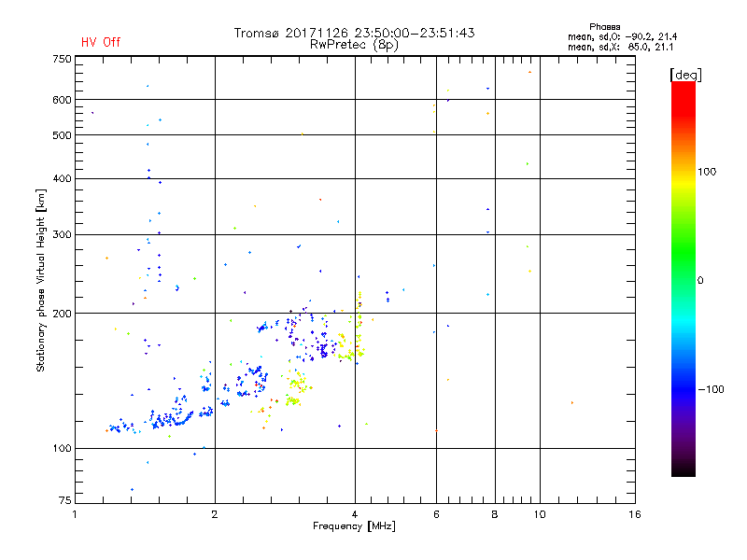Screen dimensions: 747x560
Task: Click the 16 tick on frequency axis
Action: [x=634, y=514]
